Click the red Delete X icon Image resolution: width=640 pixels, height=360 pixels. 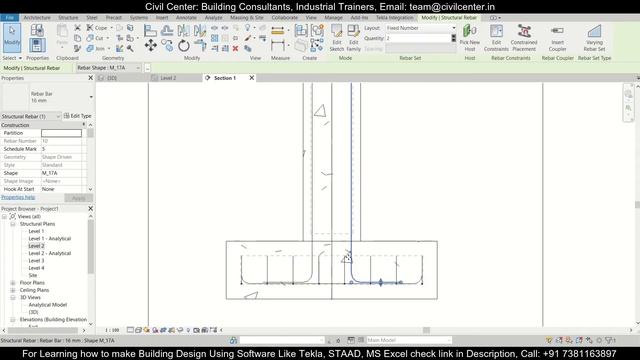tap(236, 49)
